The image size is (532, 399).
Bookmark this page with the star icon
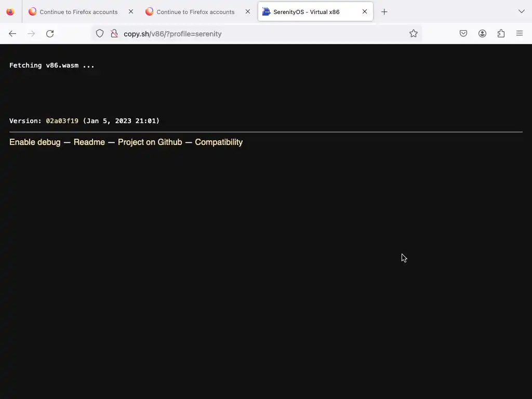(x=413, y=34)
